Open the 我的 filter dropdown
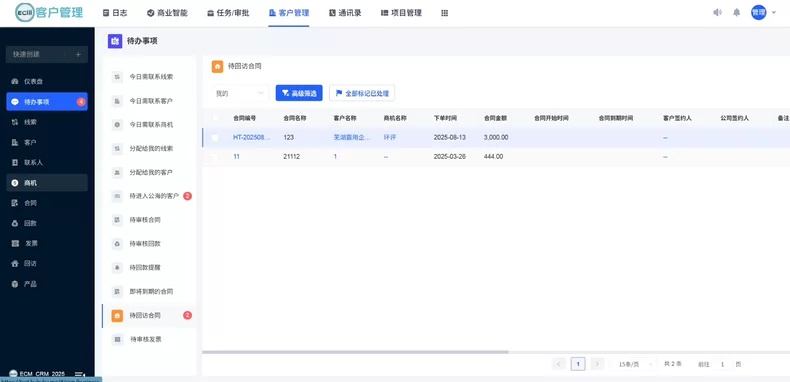 pos(240,93)
